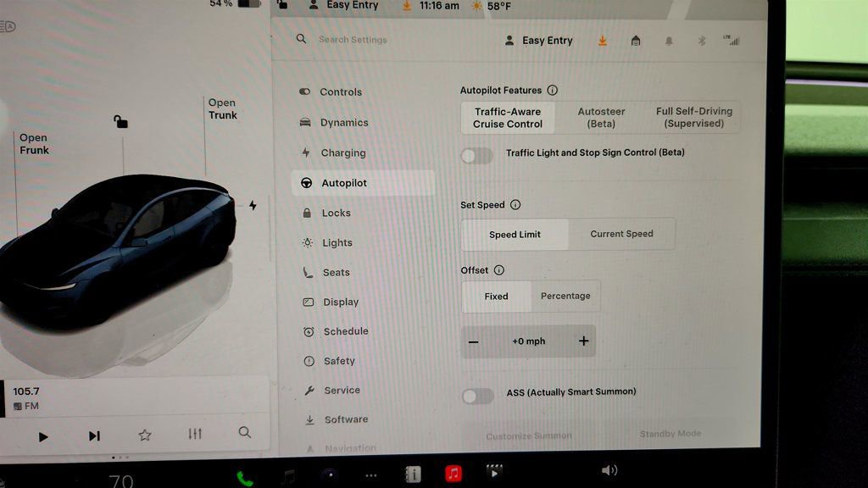
Task: Tap the cabin temperature 70 readout
Action: click(x=120, y=480)
